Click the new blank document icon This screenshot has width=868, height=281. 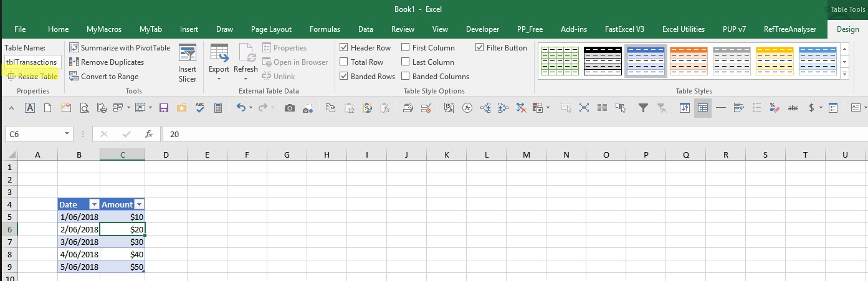click(x=47, y=108)
